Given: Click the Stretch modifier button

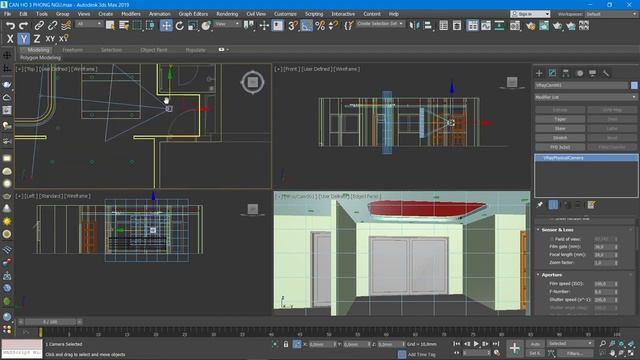Looking at the screenshot, I should [x=560, y=138].
